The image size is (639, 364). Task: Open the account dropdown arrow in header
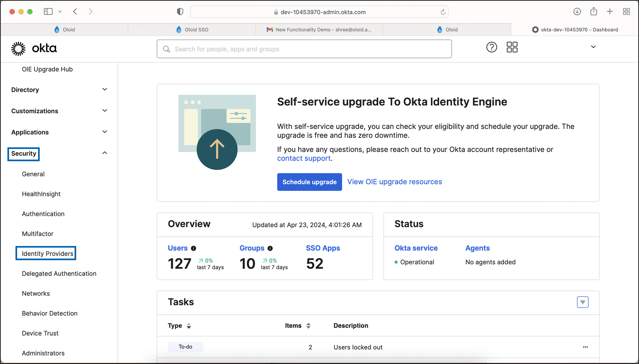coord(593,47)
